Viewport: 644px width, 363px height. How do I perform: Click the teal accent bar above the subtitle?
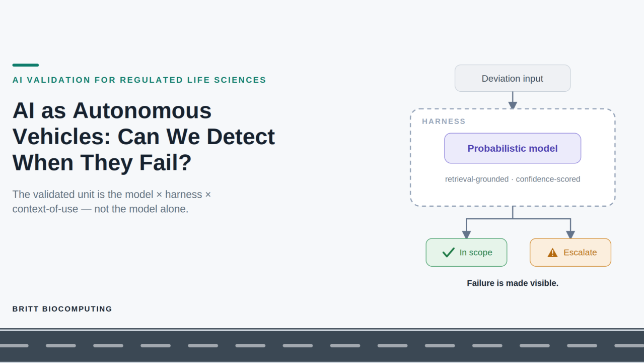point(26,65)
